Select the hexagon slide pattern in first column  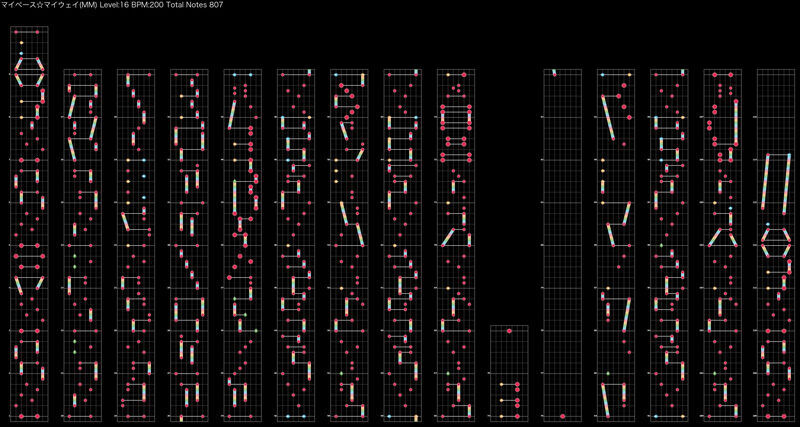pos(28,71)
